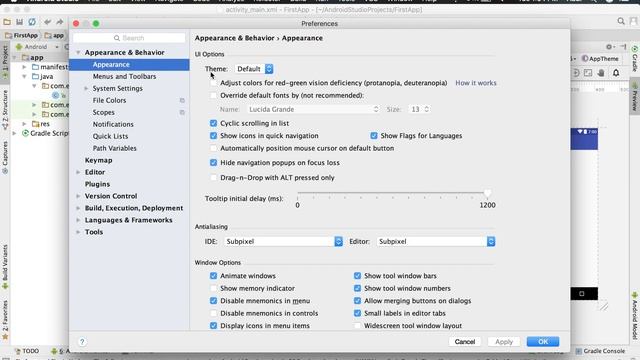
Task: Click the Undo arrow in main toolbar
Action: 48,22
